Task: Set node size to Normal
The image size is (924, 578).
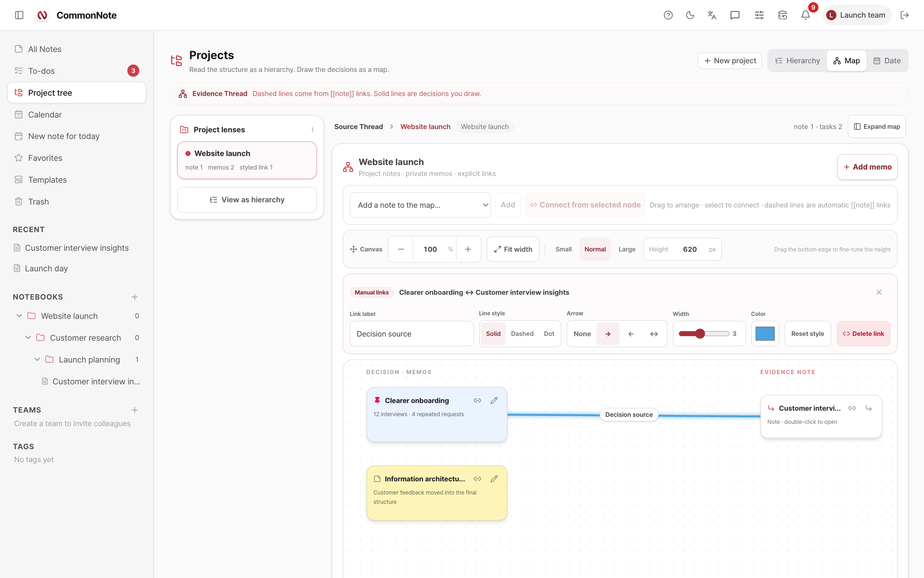Action: click(x=595, y=249)
